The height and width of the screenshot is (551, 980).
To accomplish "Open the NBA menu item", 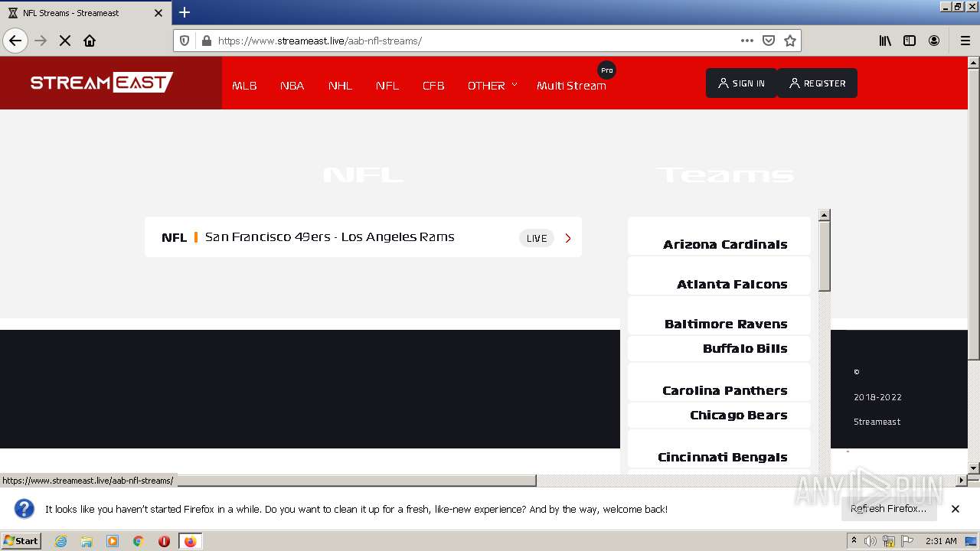I will pyautogui.click(x=292, y=86).
